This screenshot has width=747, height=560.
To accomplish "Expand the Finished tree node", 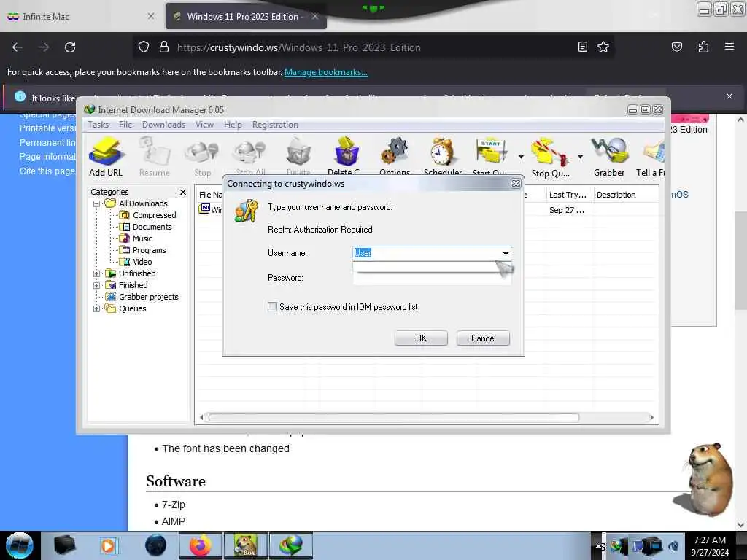I will pyautogui.click(x=97, y=285).
